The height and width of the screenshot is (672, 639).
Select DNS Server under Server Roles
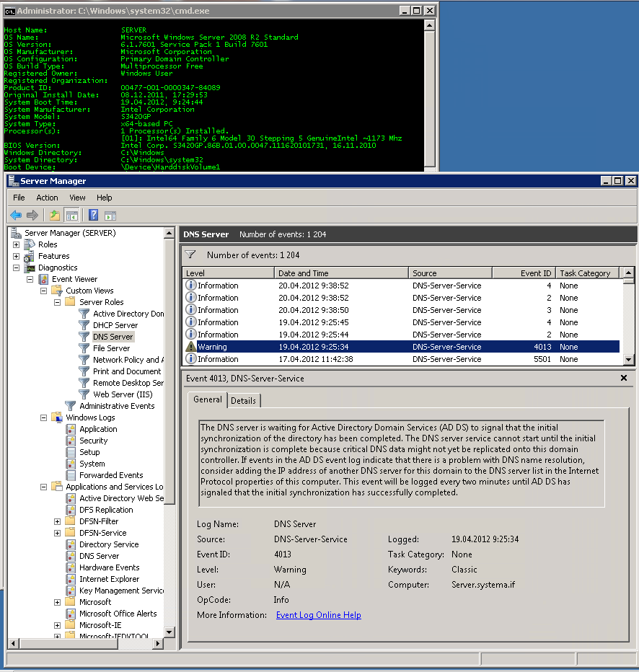[113, 337]
